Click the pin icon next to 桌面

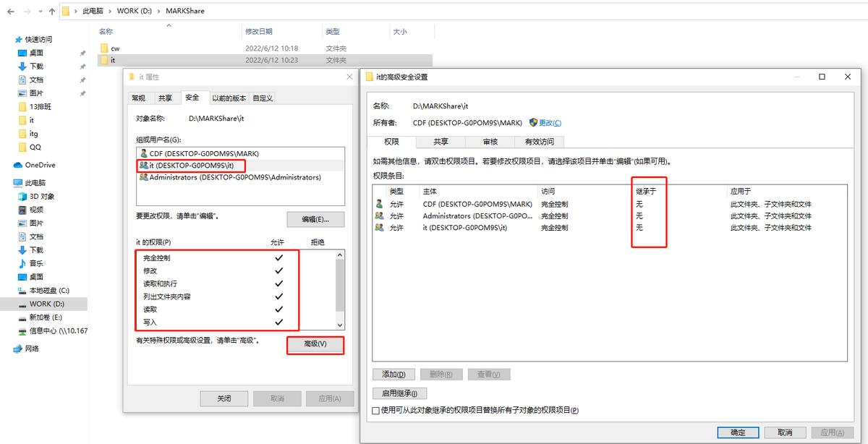pos(82,51)
